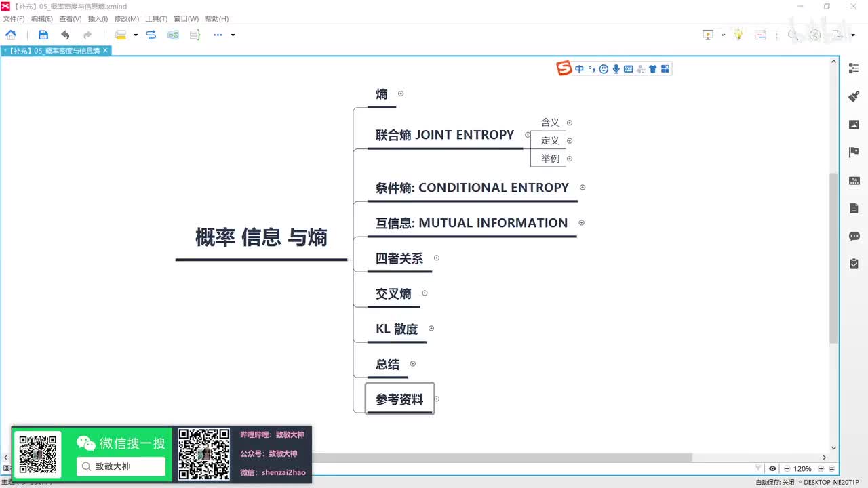Open the three-dot more tools icon
The image size is (868, 488).
218,35
